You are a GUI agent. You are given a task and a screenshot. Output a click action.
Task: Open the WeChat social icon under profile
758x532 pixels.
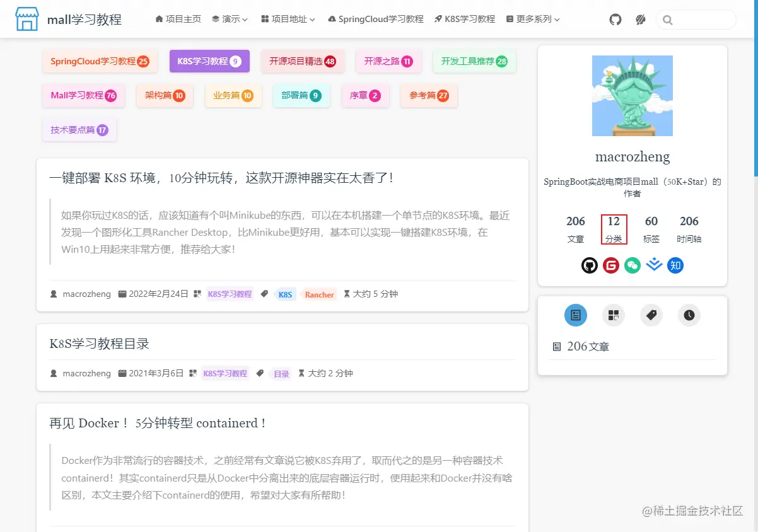pos(633,265)
